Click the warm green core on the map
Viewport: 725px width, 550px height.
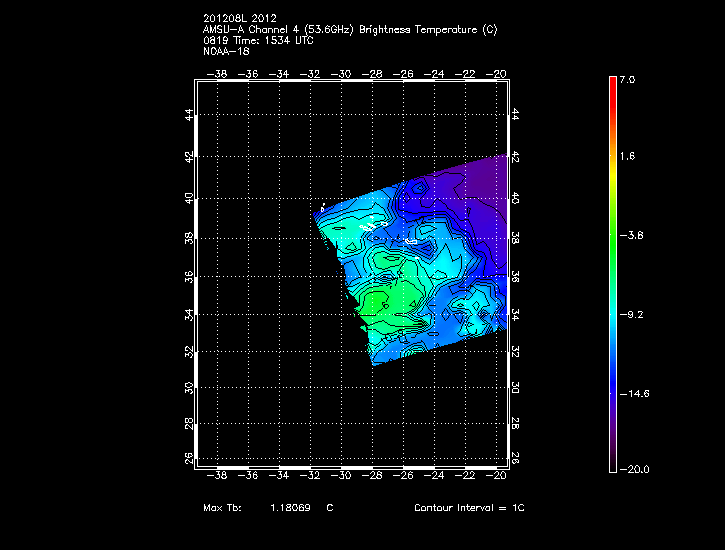point(376,301)
